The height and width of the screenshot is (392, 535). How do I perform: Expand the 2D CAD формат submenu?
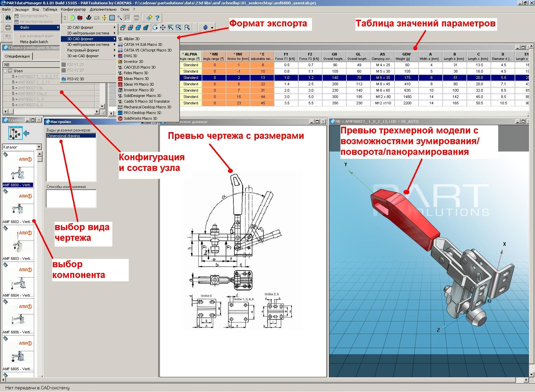point(89,27)
